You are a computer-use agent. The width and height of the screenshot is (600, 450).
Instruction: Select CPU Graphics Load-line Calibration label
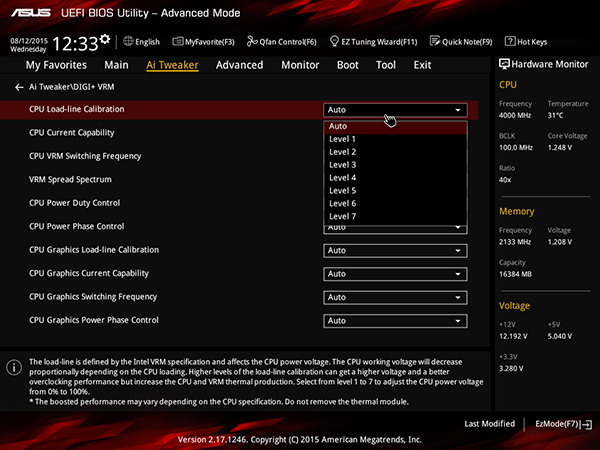[94, 250]
